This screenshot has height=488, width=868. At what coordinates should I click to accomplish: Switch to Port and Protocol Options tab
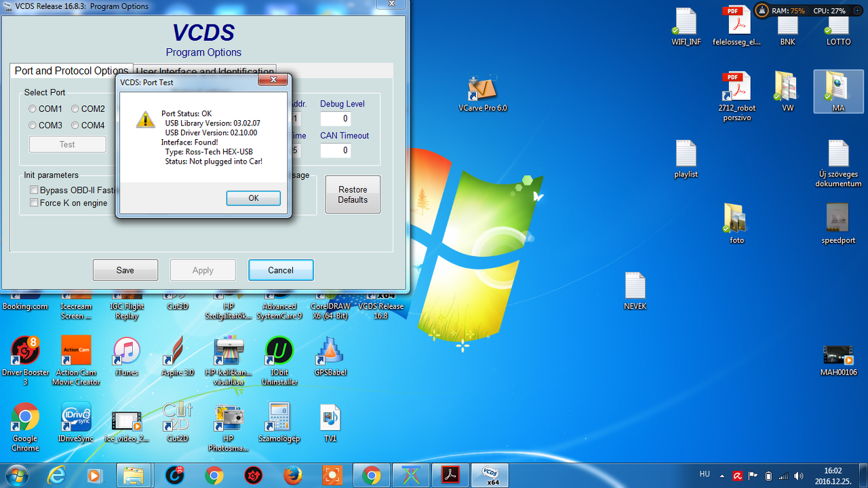71,71
